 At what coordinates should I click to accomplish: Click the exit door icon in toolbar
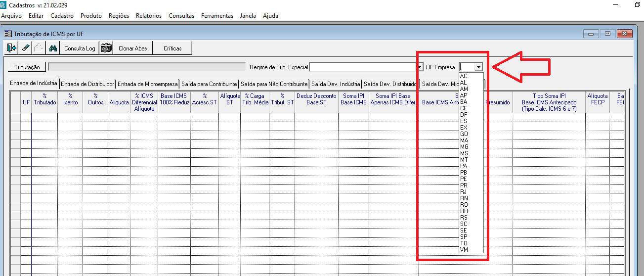coord(12,48)
